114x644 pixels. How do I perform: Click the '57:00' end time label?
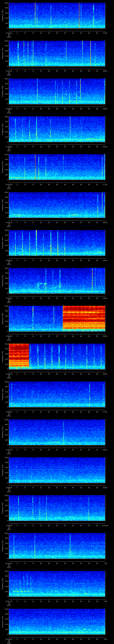(105, 412)
